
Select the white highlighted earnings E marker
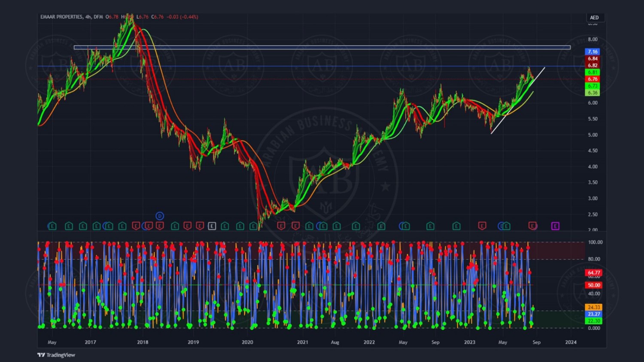click(x=212, y=226)
